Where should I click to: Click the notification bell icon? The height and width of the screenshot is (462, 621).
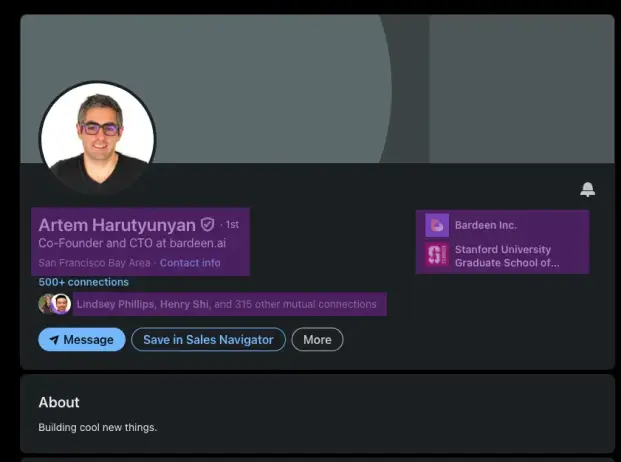[587, 190]
